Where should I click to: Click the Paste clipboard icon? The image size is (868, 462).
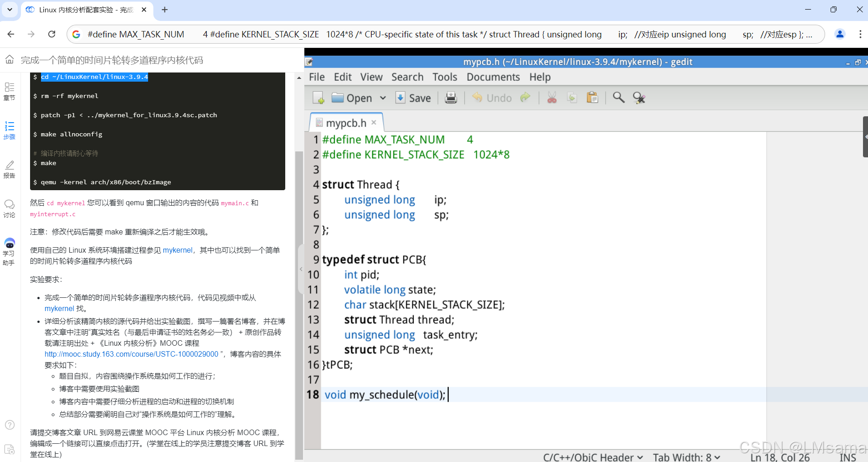click(592, 98)
